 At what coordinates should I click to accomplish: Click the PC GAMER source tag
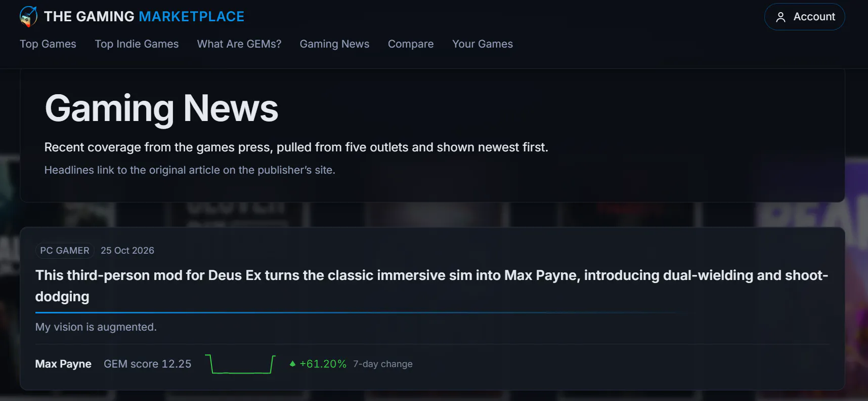click(x=65, y=251)
